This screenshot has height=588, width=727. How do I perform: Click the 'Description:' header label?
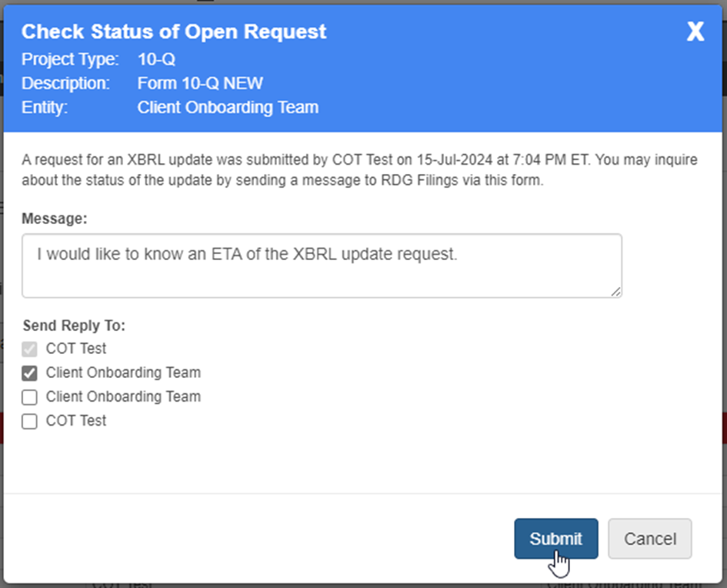pyautogui.click(x=65, y=83)
